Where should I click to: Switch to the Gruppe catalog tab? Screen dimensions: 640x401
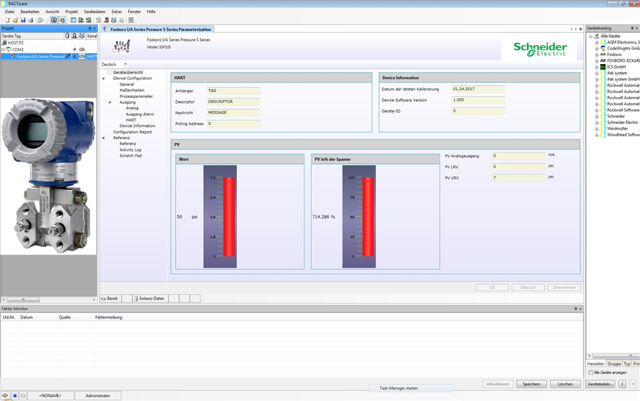tap(613, 364)
